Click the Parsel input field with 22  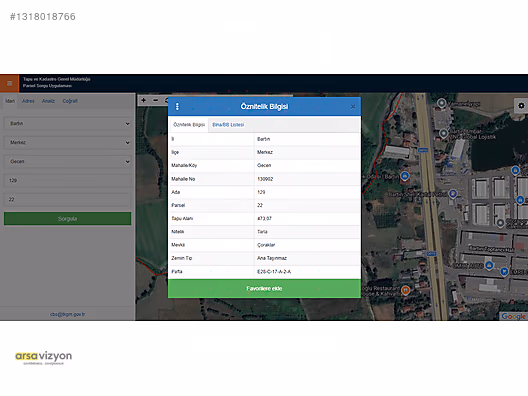tap(68, 199)
